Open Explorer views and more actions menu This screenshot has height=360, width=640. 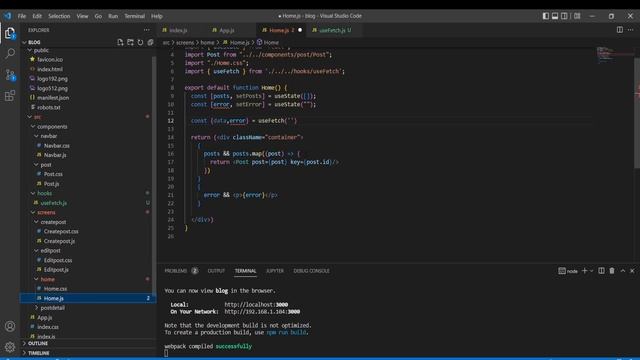(147, 30)
